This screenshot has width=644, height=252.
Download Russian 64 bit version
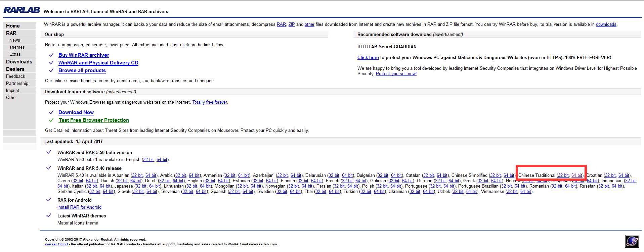tap(617, 186)
